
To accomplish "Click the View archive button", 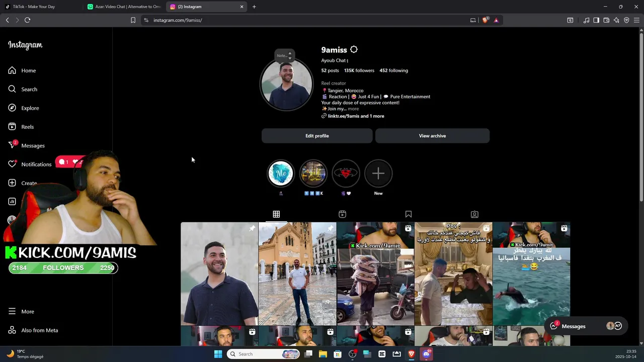I will pyautogui.click(x=432, y=136).
